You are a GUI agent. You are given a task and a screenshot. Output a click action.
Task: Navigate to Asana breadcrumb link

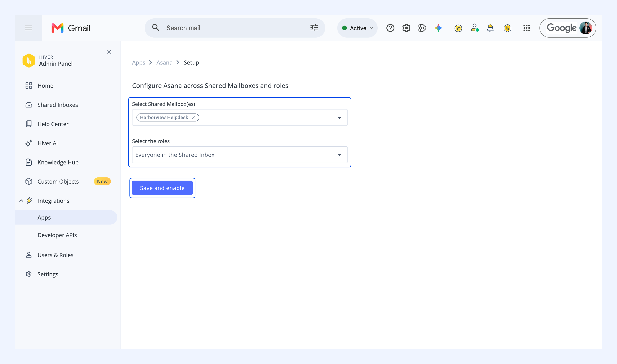pos(164,63)
